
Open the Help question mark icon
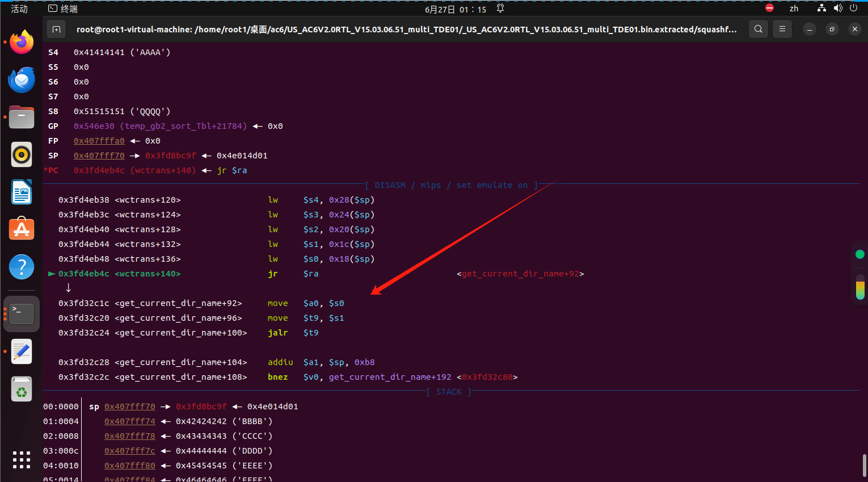click(x=22, y=267)
